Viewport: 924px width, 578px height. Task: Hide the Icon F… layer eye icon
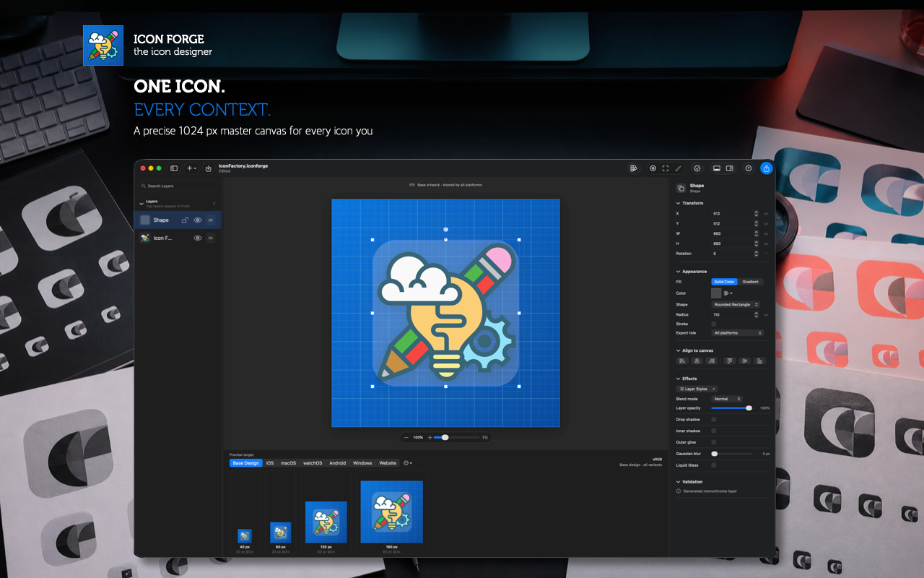click(198, 238)
